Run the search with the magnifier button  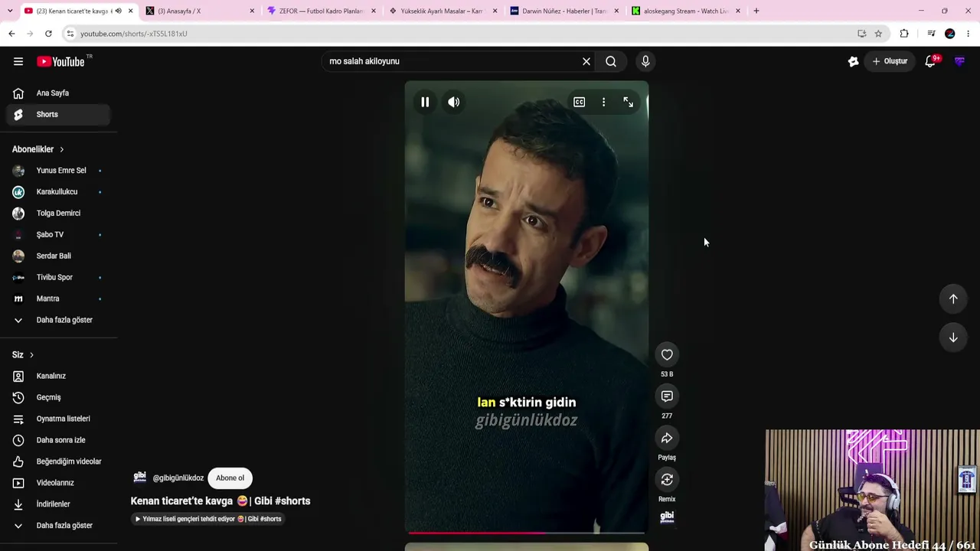611,61
